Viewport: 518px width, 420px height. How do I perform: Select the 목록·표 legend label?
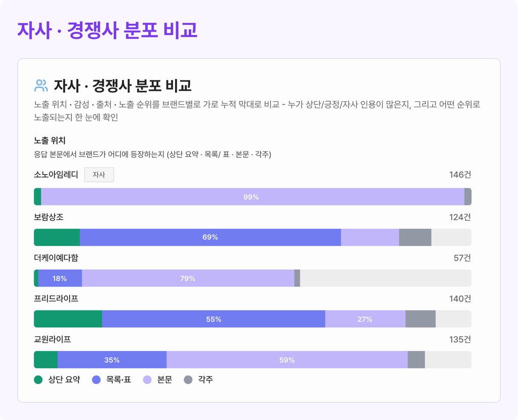coord(118,380)
